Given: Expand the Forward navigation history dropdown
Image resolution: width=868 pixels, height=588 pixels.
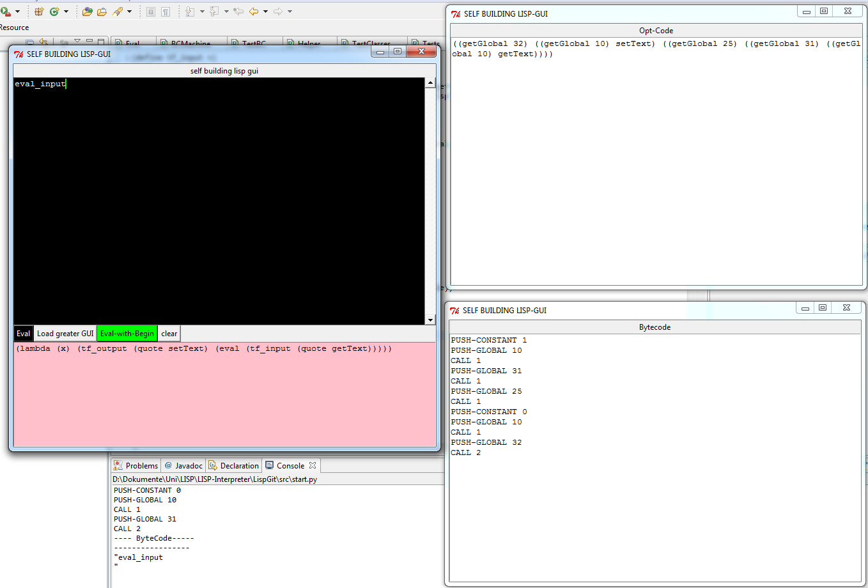Looking at the screenshot, I should 290,12.
